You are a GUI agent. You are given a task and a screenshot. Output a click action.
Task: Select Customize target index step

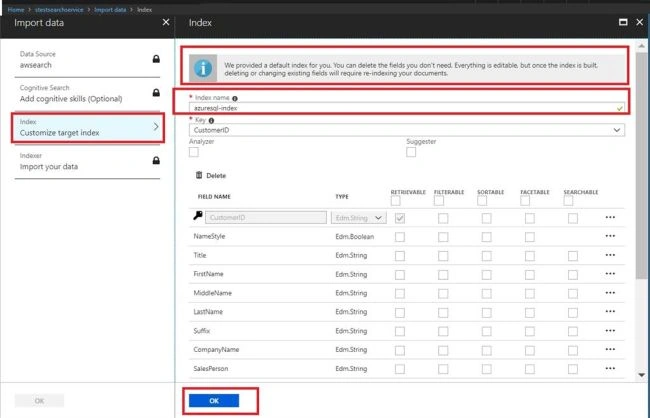click(87, 128)
